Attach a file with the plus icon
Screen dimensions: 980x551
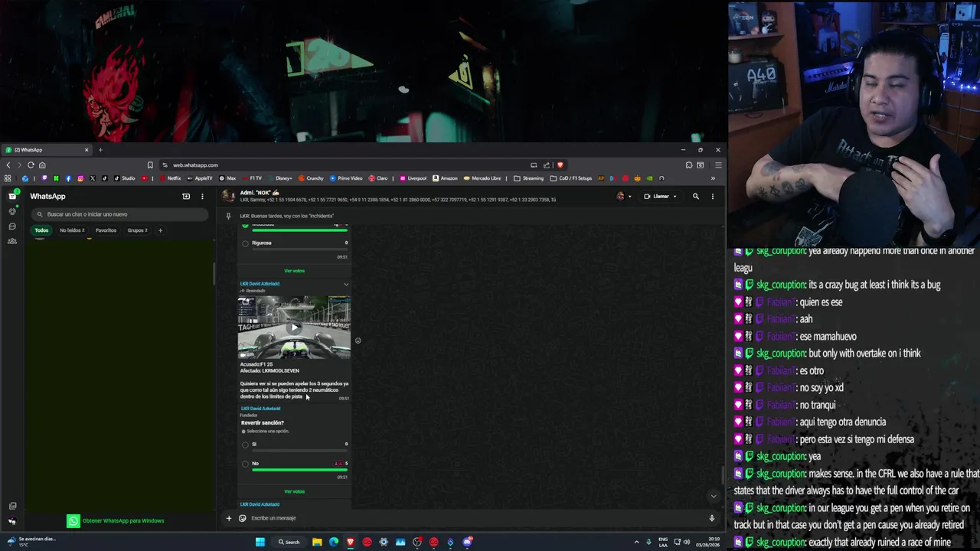point(228,518)
